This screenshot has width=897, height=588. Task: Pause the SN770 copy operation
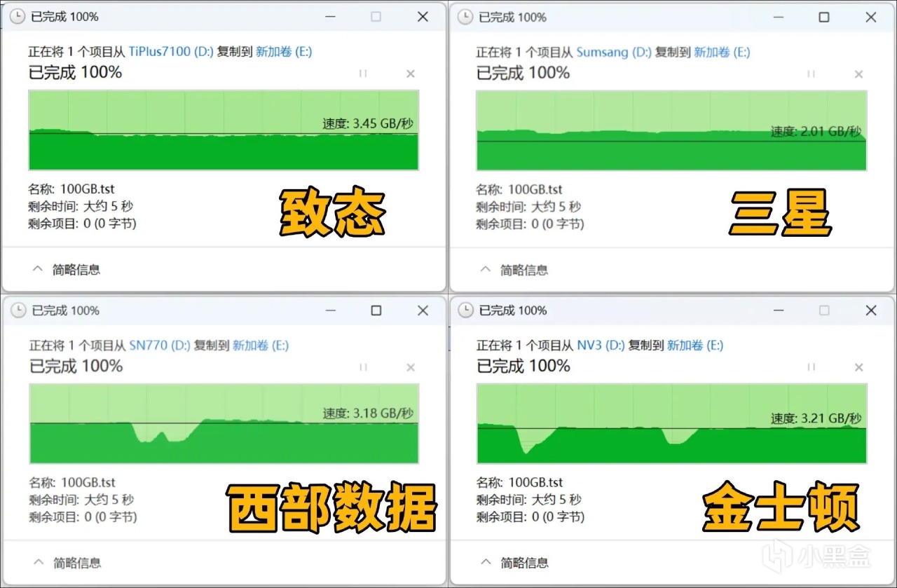[363, 367]
